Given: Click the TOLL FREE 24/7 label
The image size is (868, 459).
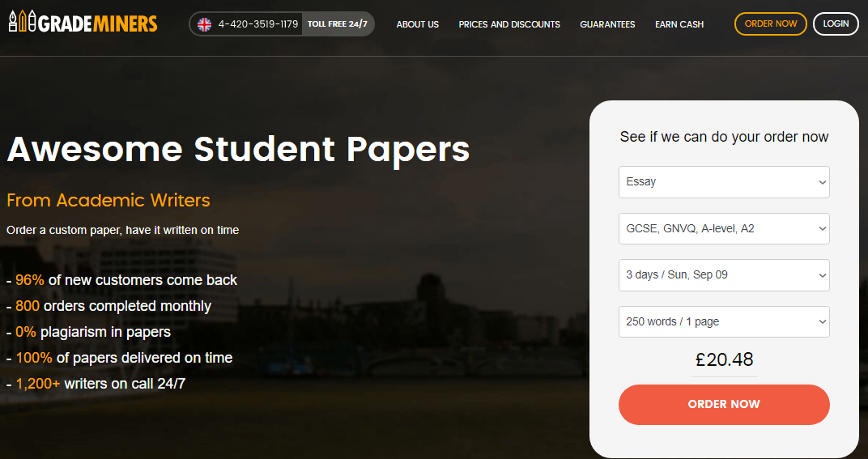Looking at the screenshot, I should click(x=337, y=24).
